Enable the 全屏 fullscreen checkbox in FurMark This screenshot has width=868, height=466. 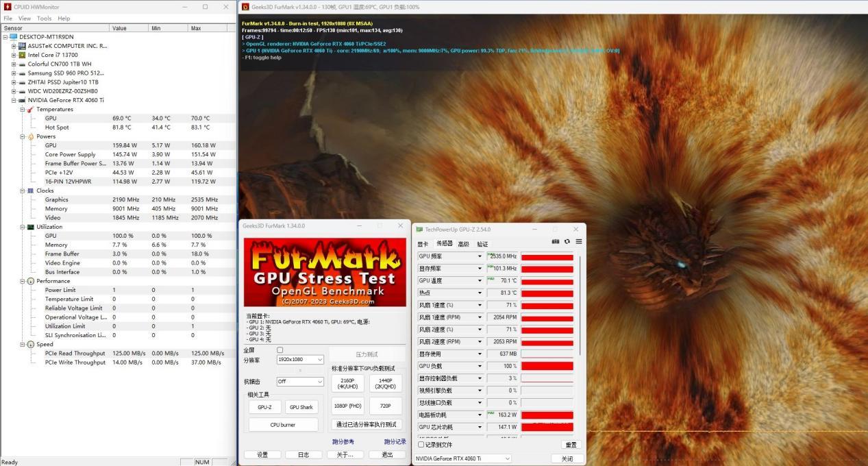[280, 350]
